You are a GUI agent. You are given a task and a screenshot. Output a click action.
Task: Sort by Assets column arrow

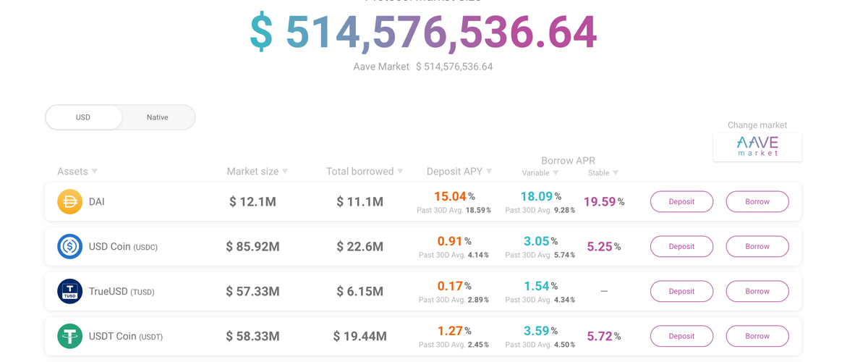pyautogui.click(x=95, y=172)
